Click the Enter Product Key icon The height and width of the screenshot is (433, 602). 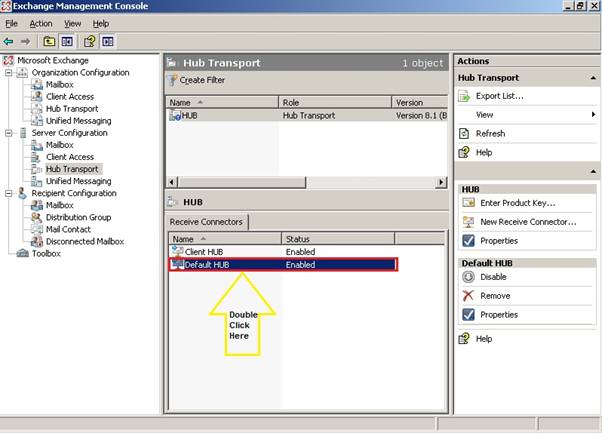pyautogui.click(x=468, y=203)
